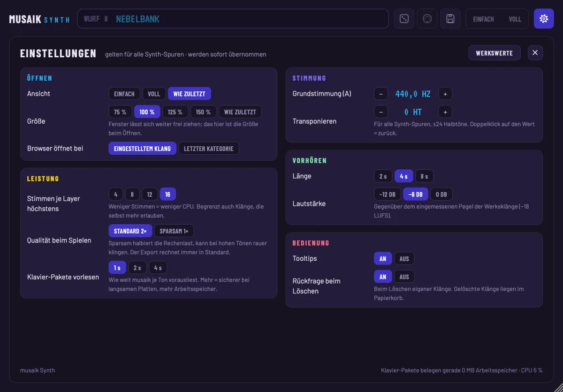Set Vorhören Länge to 8 s
The width and height of the screenshot is (563, 392).
coord(424,176)
